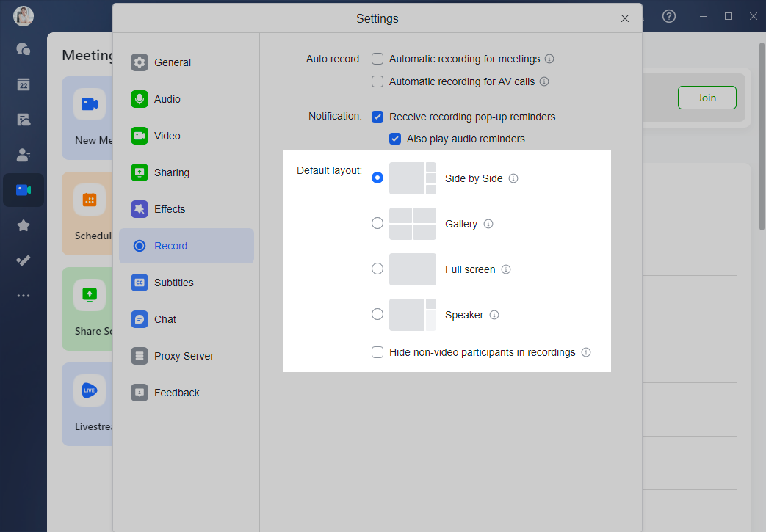
Task: Click Schedule card in main window
Action: [87, 214]
